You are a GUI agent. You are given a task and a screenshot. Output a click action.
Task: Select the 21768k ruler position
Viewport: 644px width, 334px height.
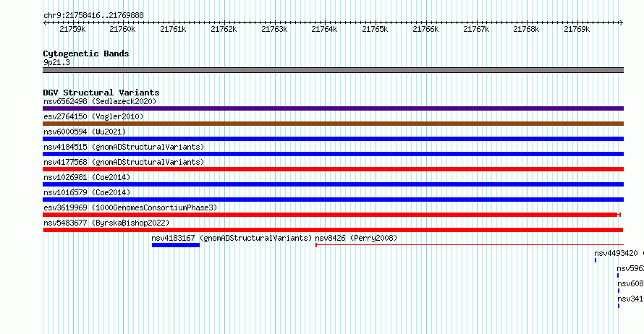tap(526, 29)
